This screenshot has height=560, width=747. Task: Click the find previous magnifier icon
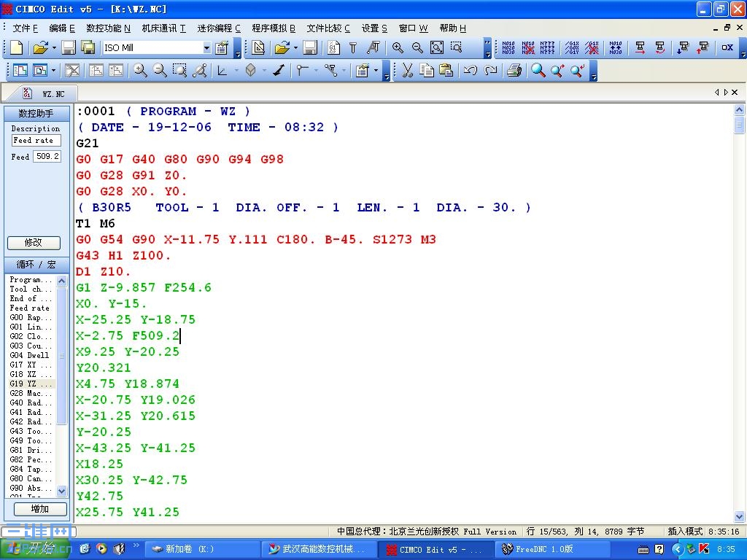click(x=578, y=71)
